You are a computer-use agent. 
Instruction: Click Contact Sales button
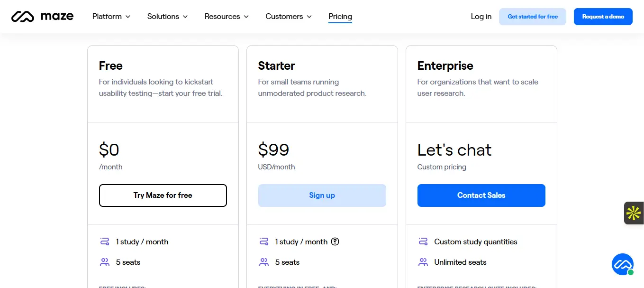pyautogui.click(x=481, y=195)
